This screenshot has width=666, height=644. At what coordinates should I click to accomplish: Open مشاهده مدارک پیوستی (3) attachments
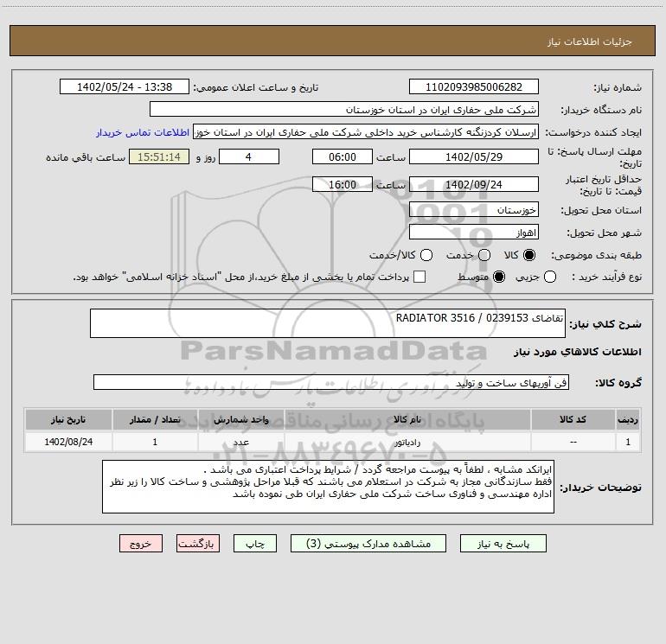(x=368, y=544)
